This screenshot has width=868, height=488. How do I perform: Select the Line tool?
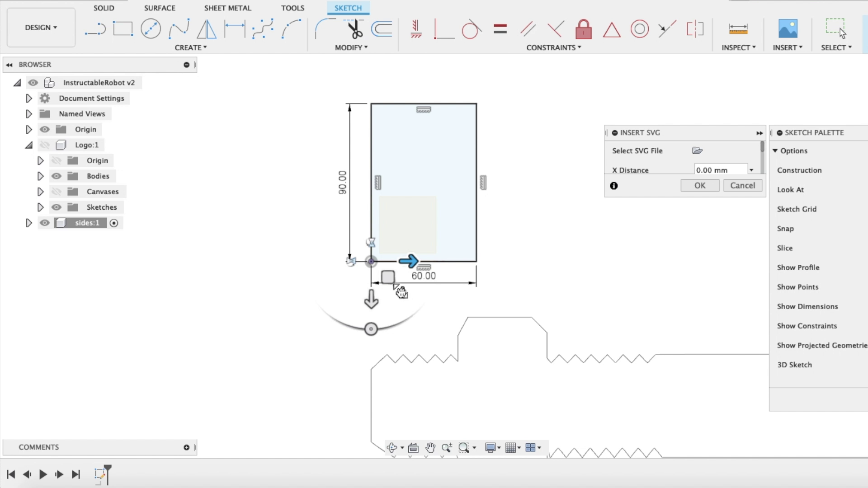point(95,28)
